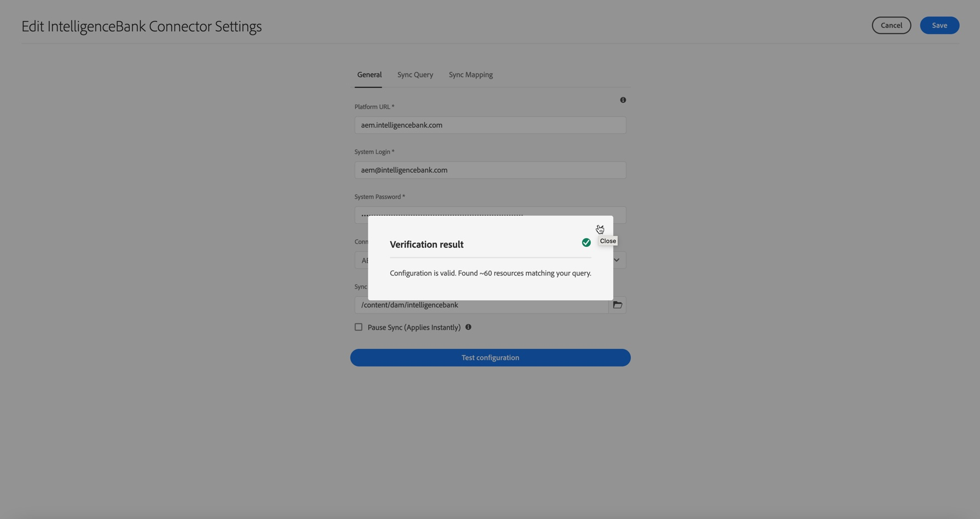
Task: Select the General tab
Action: click(x=369, y=75)
